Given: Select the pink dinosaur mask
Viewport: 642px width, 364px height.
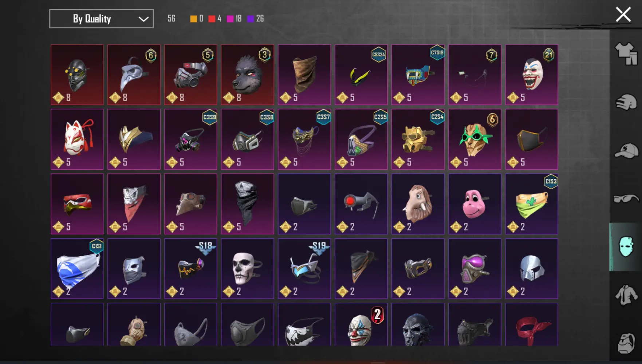Looking at the screenshot, I should click(475, 204).
